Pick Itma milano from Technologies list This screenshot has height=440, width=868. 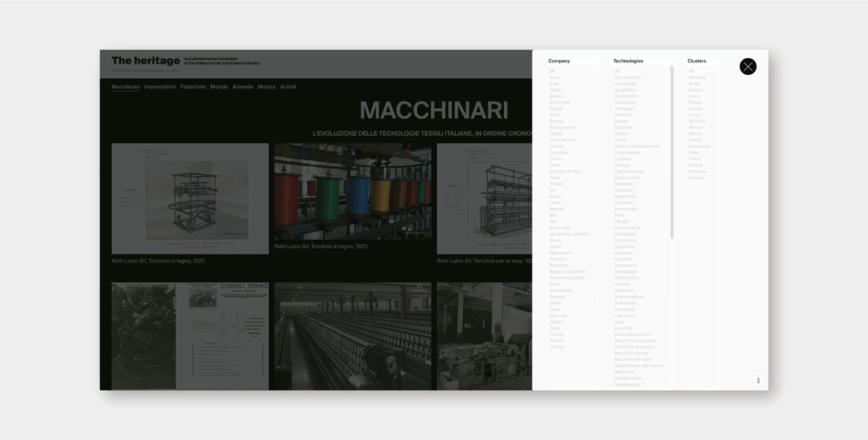(626, 303)
